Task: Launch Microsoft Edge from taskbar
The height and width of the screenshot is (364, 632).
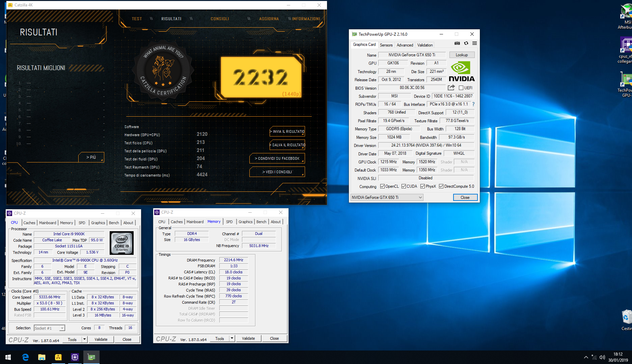Action: coord(25,357)
